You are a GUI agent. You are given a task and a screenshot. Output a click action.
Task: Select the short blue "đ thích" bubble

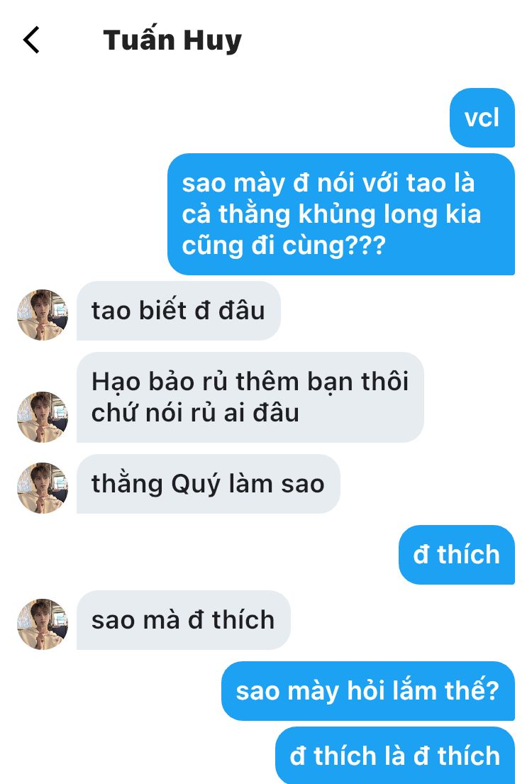point(457,555)
